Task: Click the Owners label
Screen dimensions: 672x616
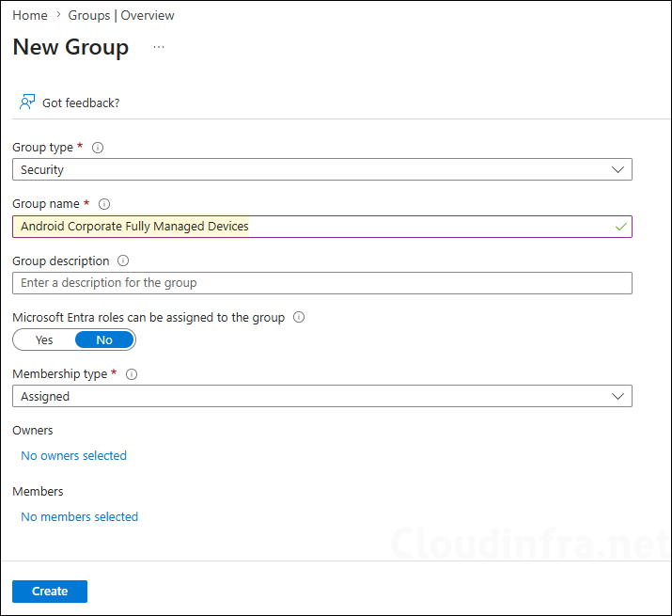Action: tap(33, 430)
